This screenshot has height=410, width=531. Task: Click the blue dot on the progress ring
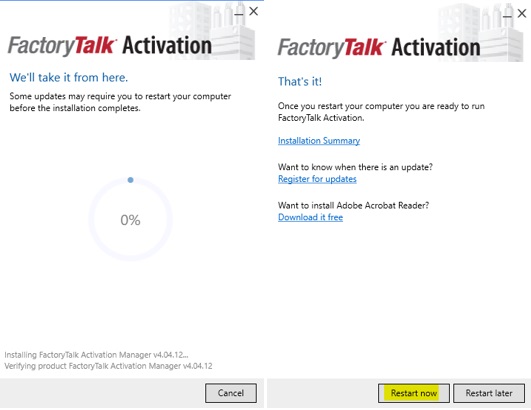coord(130,180)
